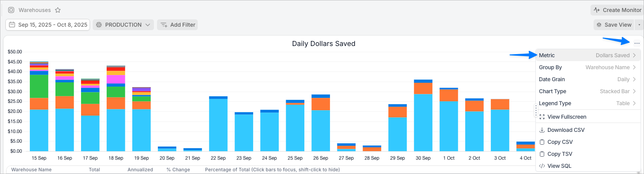Click the Save View button
This screenshot has height=174, width=644.
click(x=614, y=25)
